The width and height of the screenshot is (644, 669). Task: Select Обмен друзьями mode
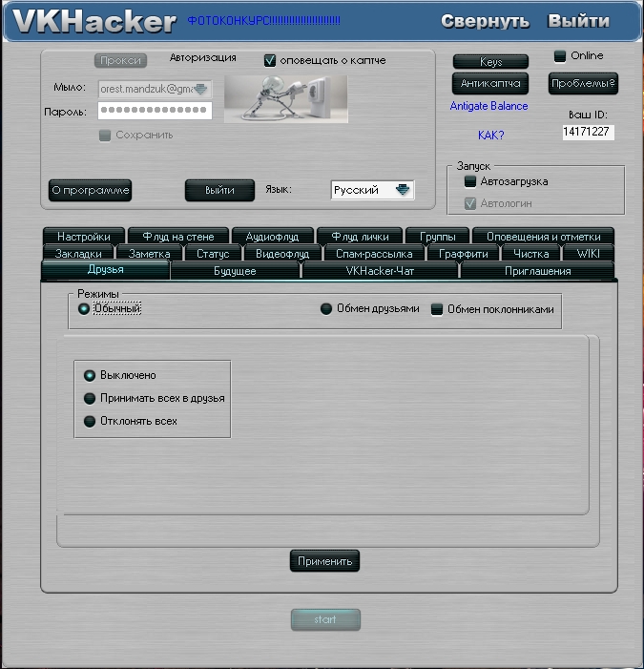click(x=326, y=308)
